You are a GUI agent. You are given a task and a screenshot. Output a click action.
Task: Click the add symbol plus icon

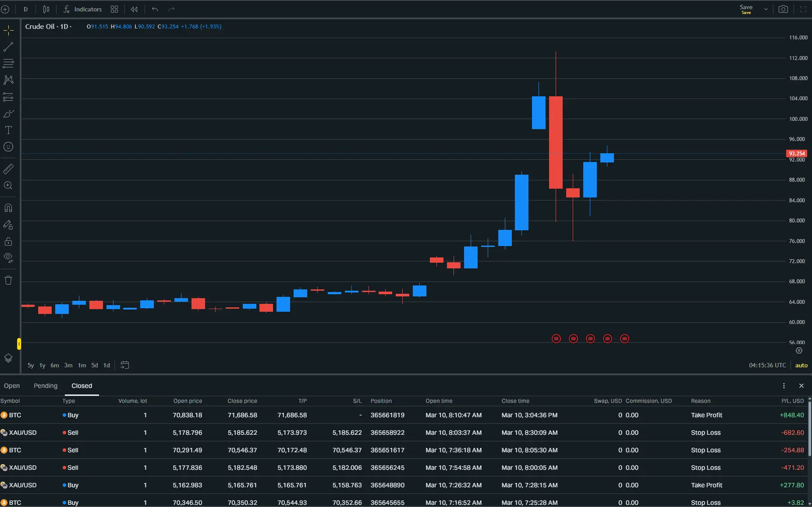(x=5, y=9)
